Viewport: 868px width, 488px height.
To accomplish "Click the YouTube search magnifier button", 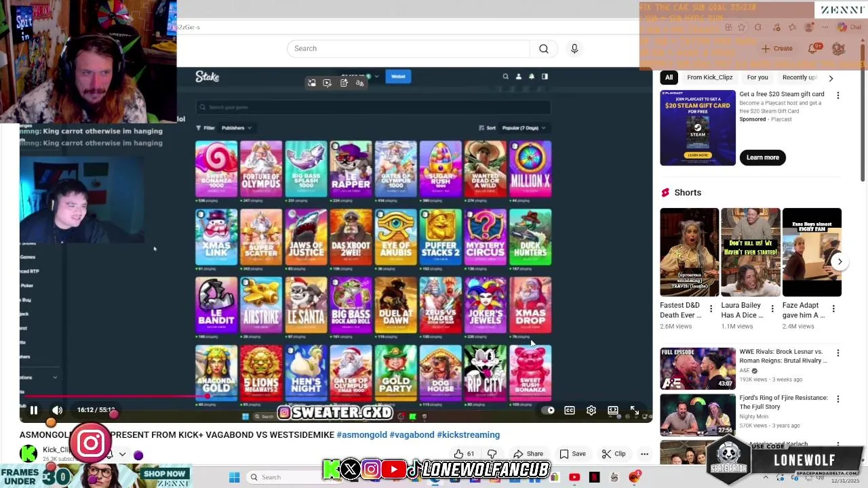I will pos(544,49).
